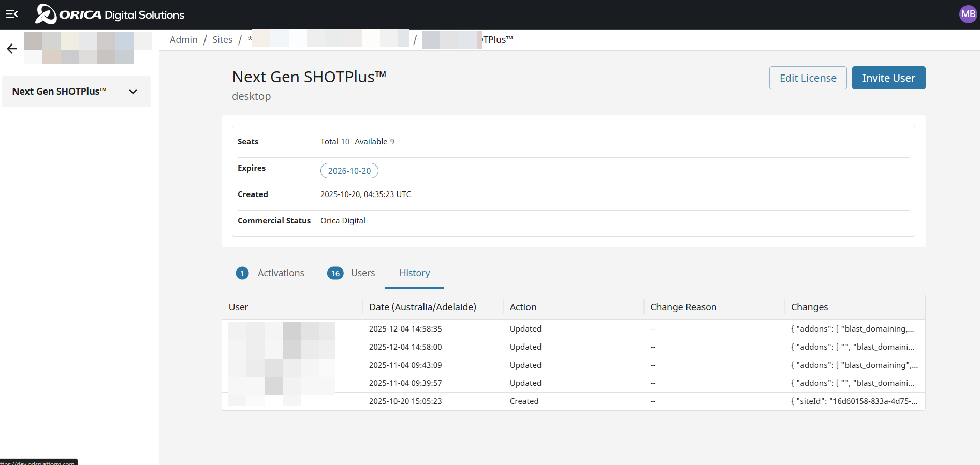Select date cell 2025-12-04 14:58:00
Screen dimensions: 980x465
coord(405,347)
